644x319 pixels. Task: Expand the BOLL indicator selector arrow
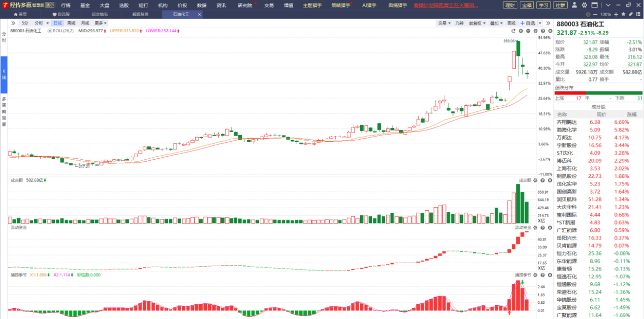[50, 31]
